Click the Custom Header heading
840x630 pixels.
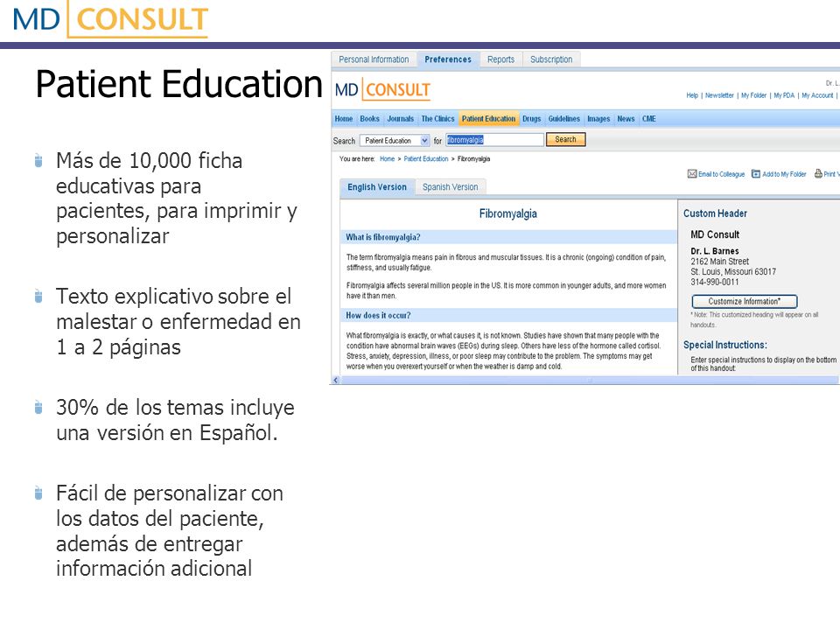pos(715,213)
